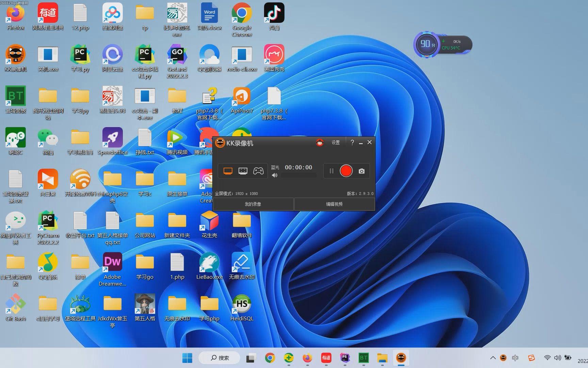Close the KK录像机 window

point(370,142)
